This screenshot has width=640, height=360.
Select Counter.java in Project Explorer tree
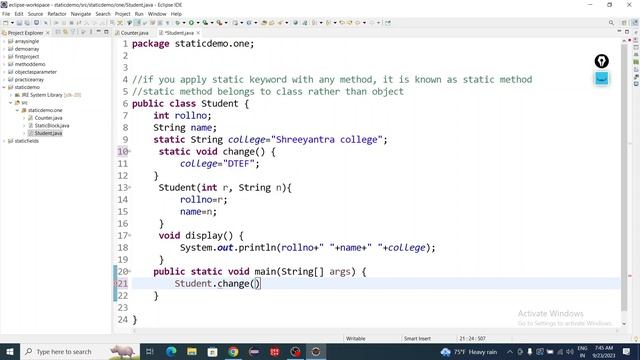[48, 118]
